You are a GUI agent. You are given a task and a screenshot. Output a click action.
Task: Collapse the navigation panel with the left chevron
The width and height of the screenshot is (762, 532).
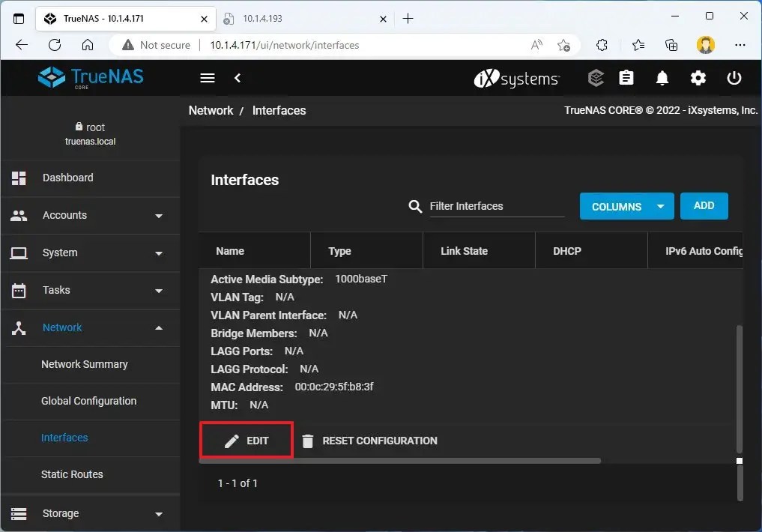pos(239,77)
